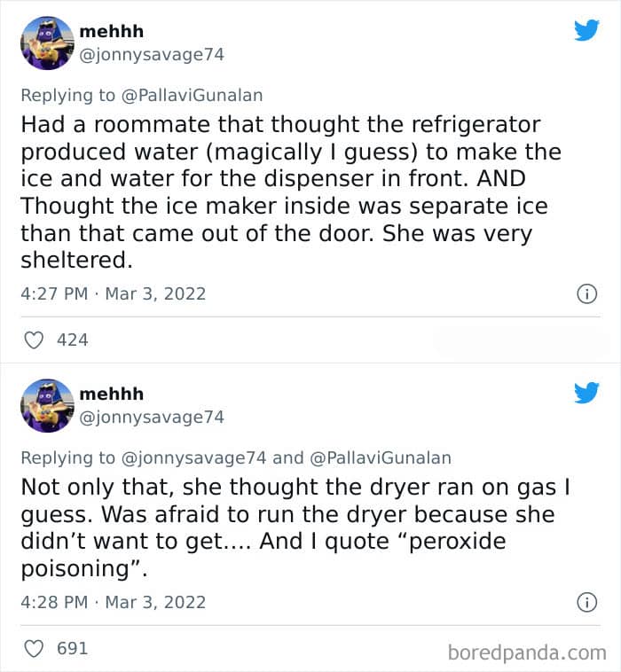
Task: Open the profile avatar on the refrigerator tweet
Action: pyautogui.click(x=47, y=43)
